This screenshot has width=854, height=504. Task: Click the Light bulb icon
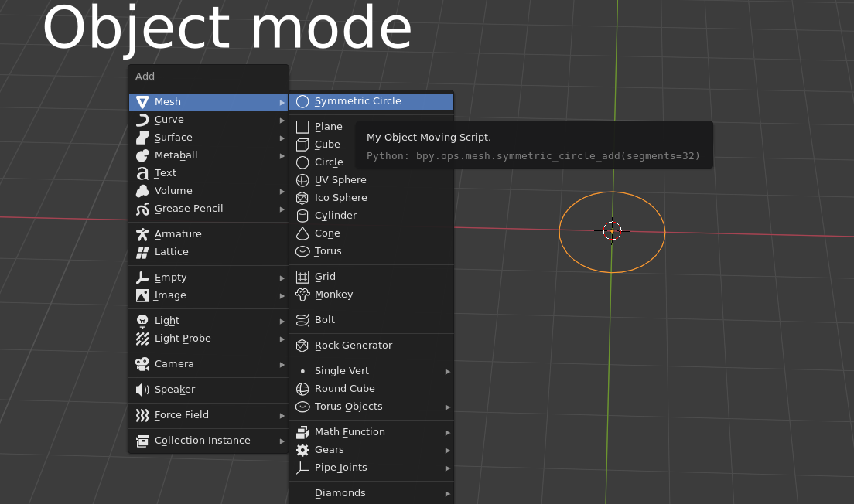pyautogui.click(x=142, y=321)
